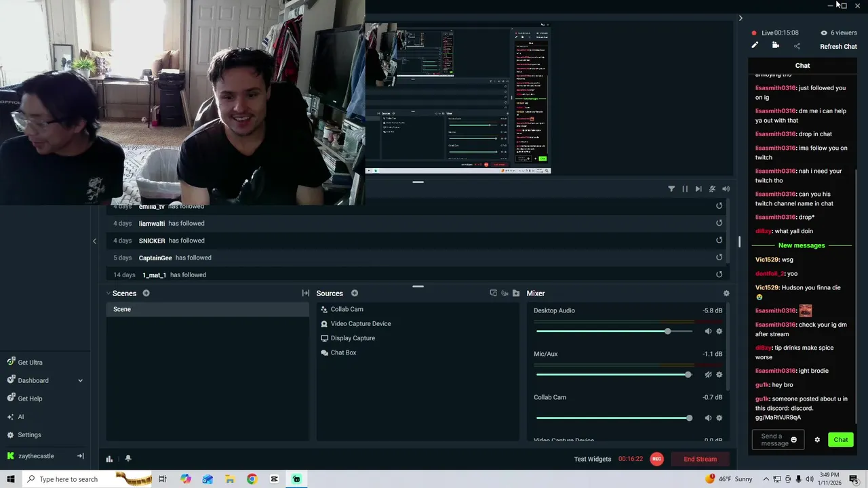Skip the current alert
This screenshot has height=488, width=868.
click(x=698, y=189)
